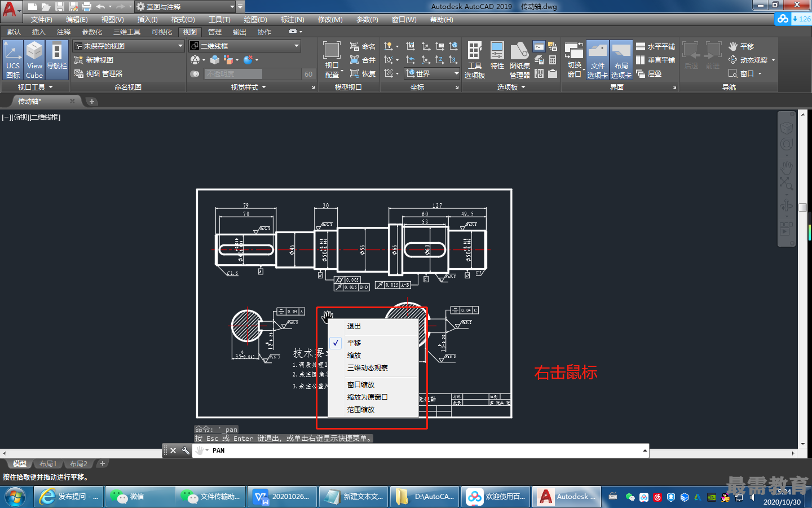Click the 平移 pan tool in ribbon
Viewport: 812px width, 508px height.
[741, 46]
